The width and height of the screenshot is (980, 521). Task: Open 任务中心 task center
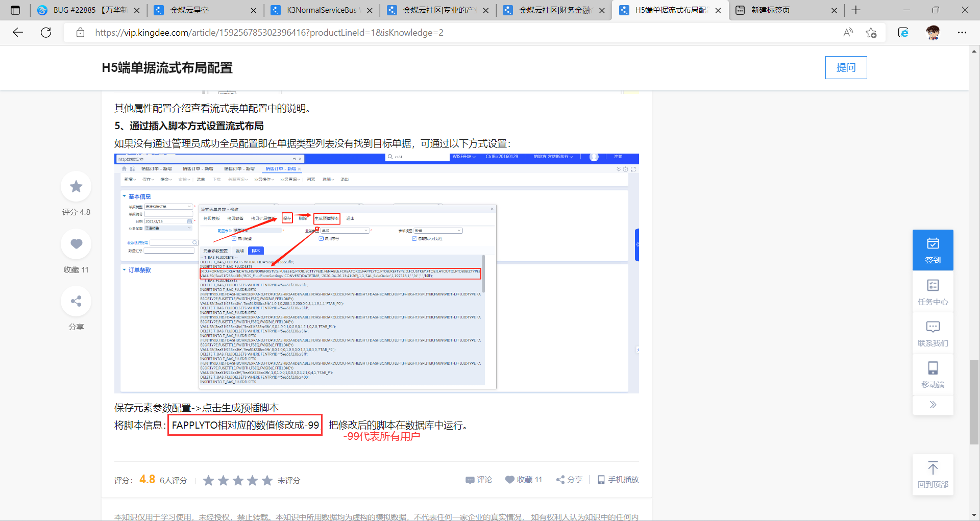(933, 292)
